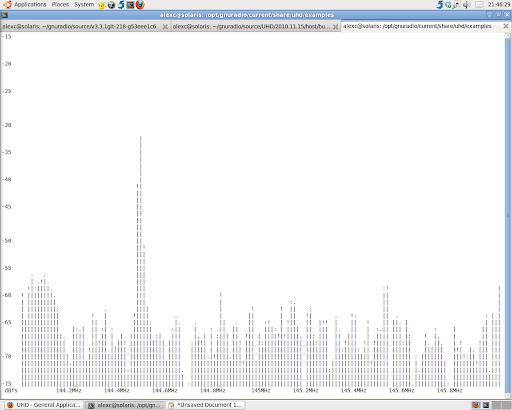
Task: Click the clock showing 21:46:29
Action: 499,5
